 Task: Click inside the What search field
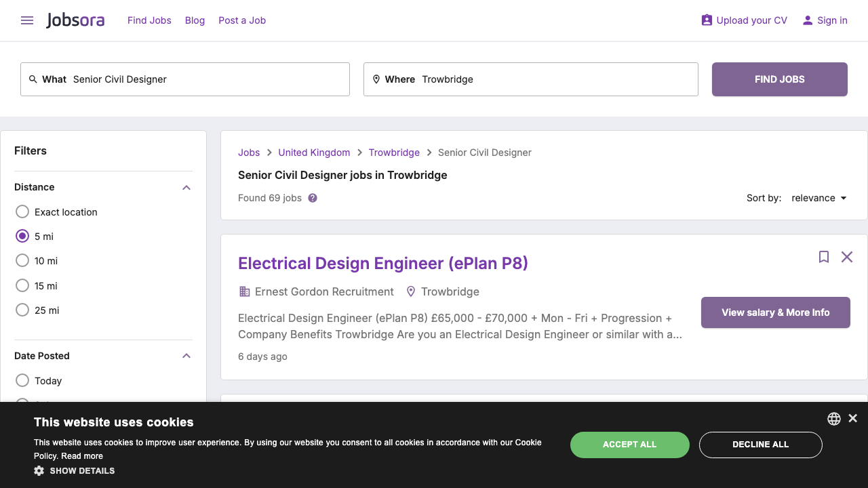click(203, 79)
